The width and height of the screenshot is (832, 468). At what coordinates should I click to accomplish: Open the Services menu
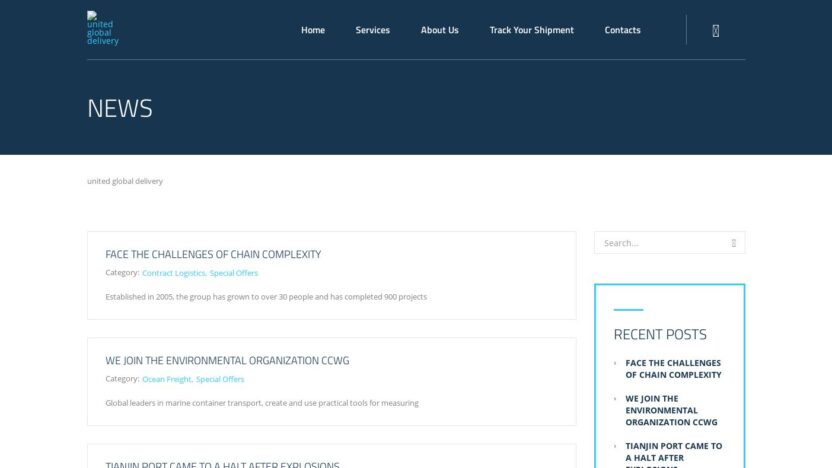[372, 30]
